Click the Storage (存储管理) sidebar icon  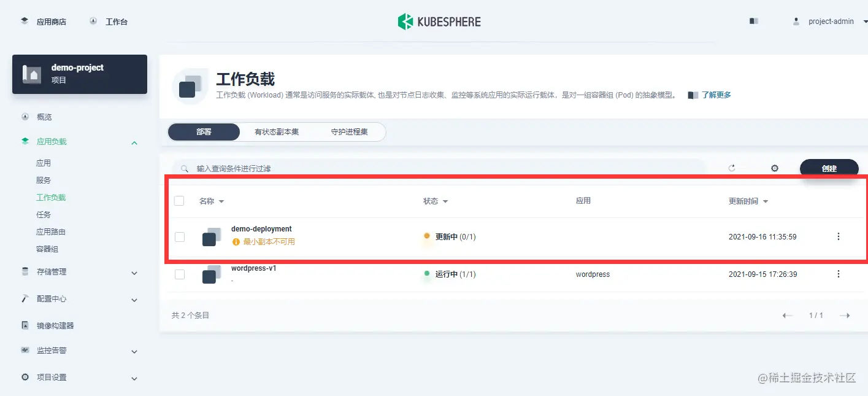click(x=25, y=271)
